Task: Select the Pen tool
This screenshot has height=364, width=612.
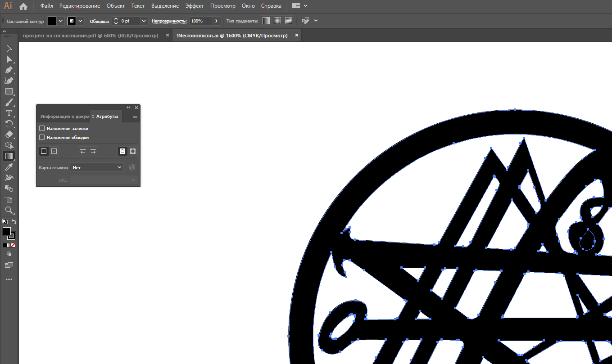Action: 9,70
